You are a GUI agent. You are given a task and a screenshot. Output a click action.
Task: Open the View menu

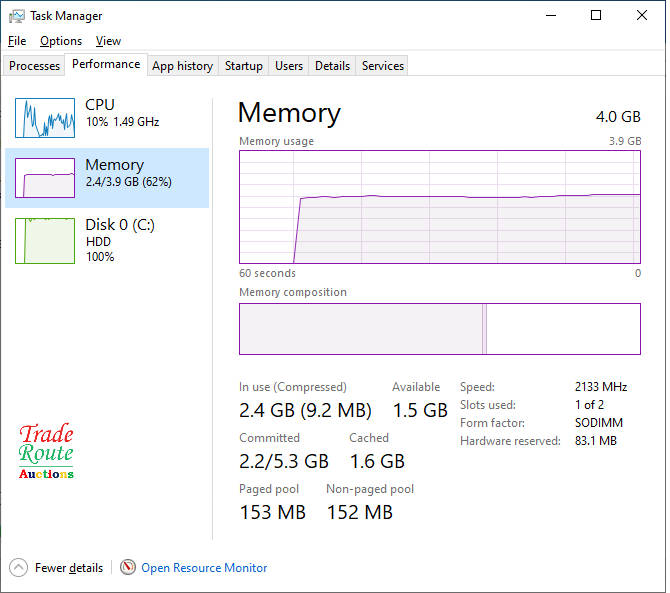tap(108, 41)
